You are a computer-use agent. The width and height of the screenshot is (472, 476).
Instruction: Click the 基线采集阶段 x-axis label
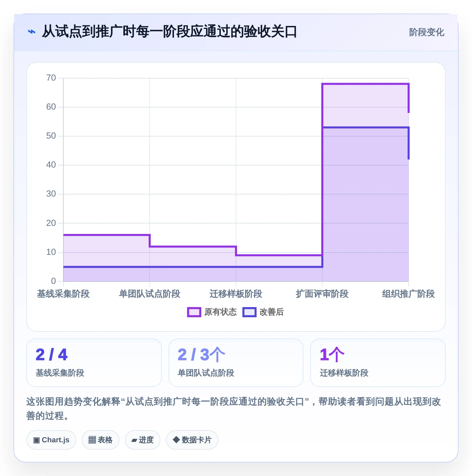[63, 294]
